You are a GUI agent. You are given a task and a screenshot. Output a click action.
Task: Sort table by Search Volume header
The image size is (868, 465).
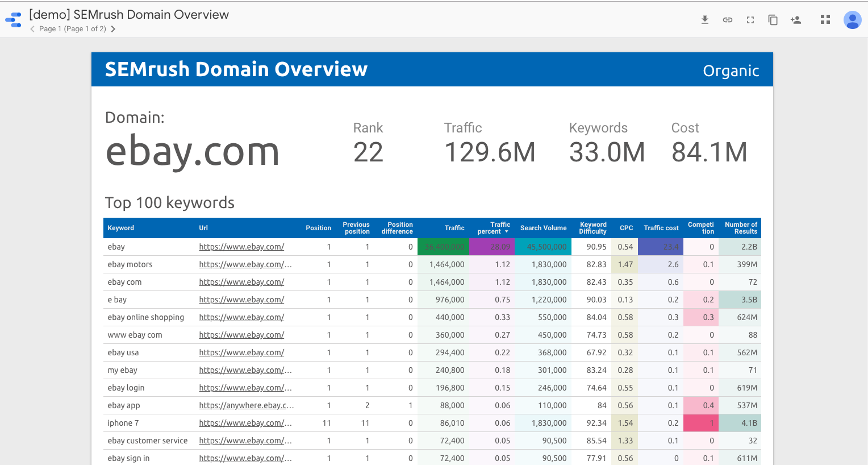[543, 228]
